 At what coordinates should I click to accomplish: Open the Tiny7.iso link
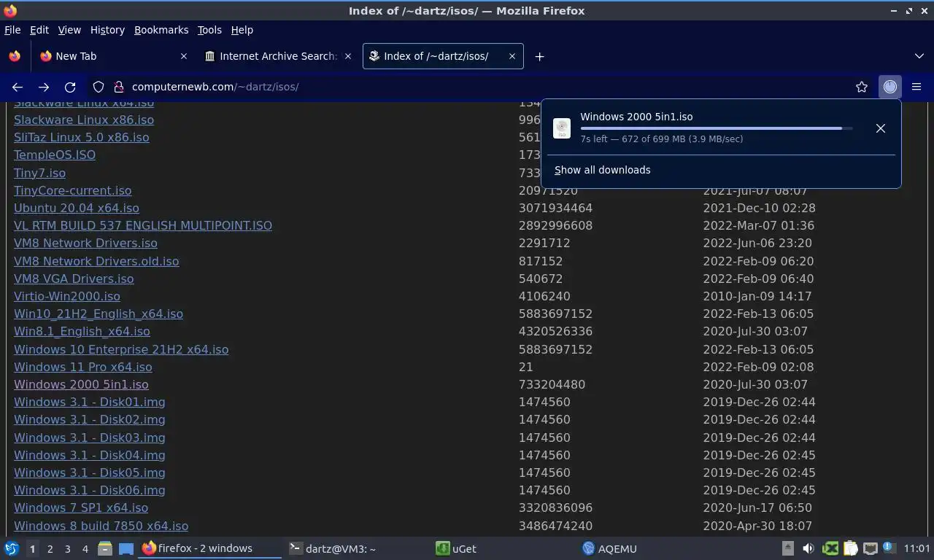[x=39, y=173]
